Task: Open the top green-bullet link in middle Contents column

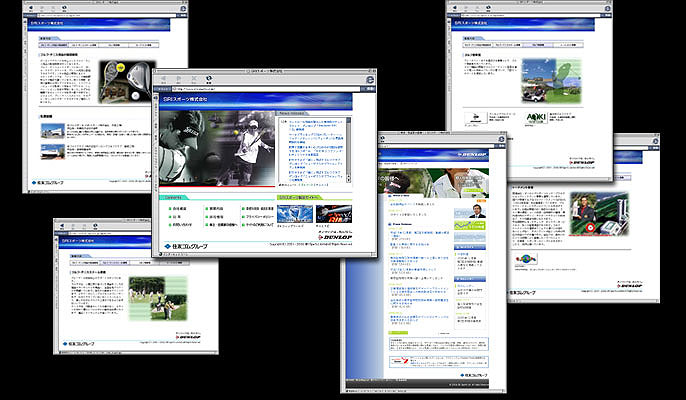Action: click(x=214, y=209)
